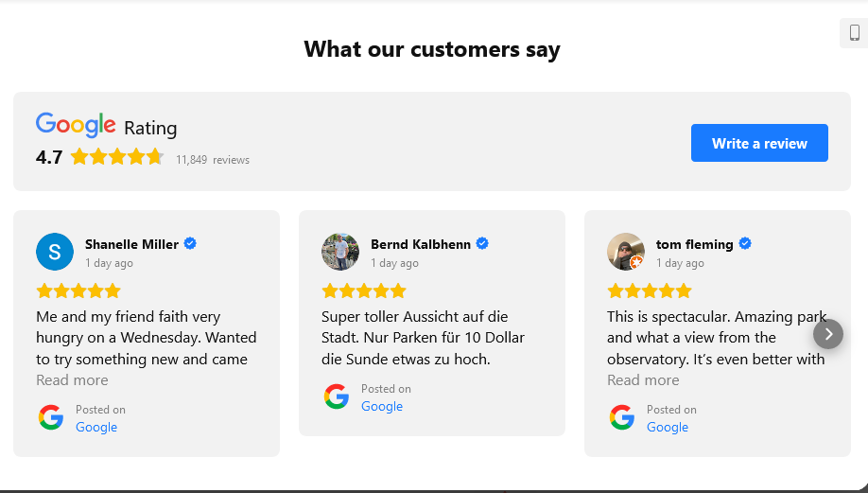This screenshot has height=493, width=868.
Task: Expand tom fleming's review with Read more
Action: [643, 380]
